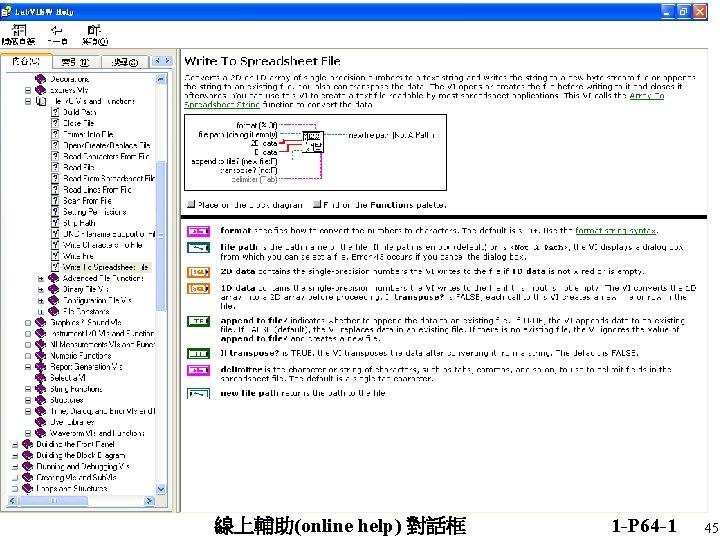720x540 pixels.
Task: Click the book icon beside Structures
Action: click(x=40, y=399)
